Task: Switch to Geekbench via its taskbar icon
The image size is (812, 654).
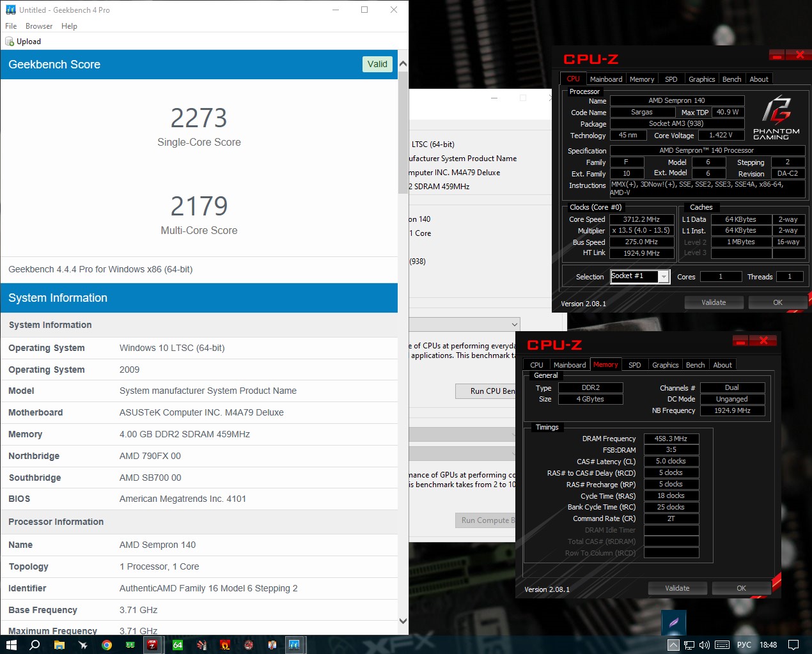Action: [294, 644]
